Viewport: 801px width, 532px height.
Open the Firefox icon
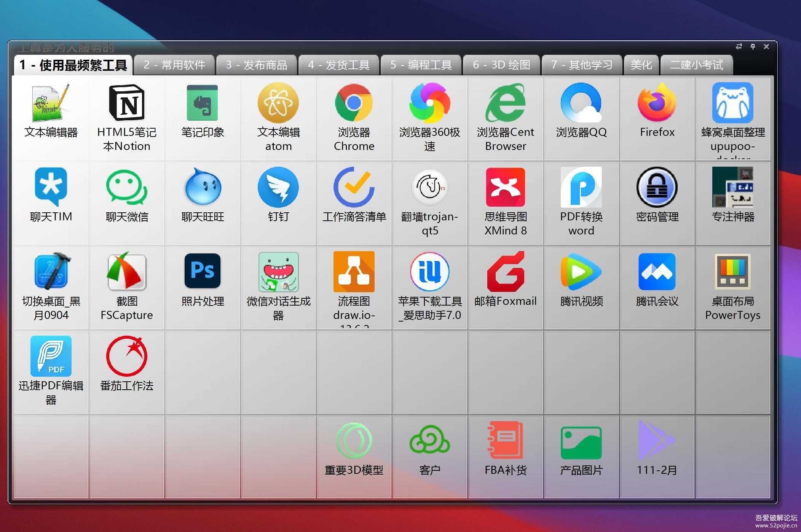coord(657,103)
